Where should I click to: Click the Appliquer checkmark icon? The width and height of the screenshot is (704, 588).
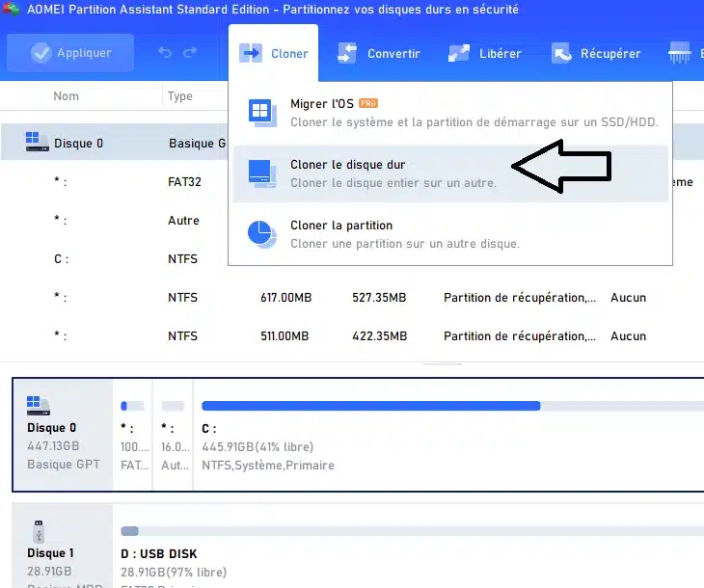tap(41, 53)
